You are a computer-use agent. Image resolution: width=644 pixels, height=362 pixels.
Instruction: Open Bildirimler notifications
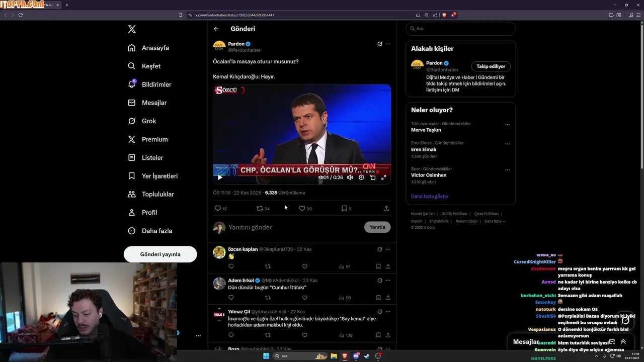(x=149, y=84)
